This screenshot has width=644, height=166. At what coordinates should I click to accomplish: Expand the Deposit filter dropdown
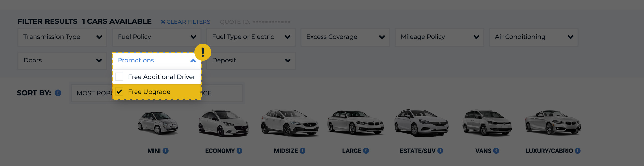click(251, 61)
